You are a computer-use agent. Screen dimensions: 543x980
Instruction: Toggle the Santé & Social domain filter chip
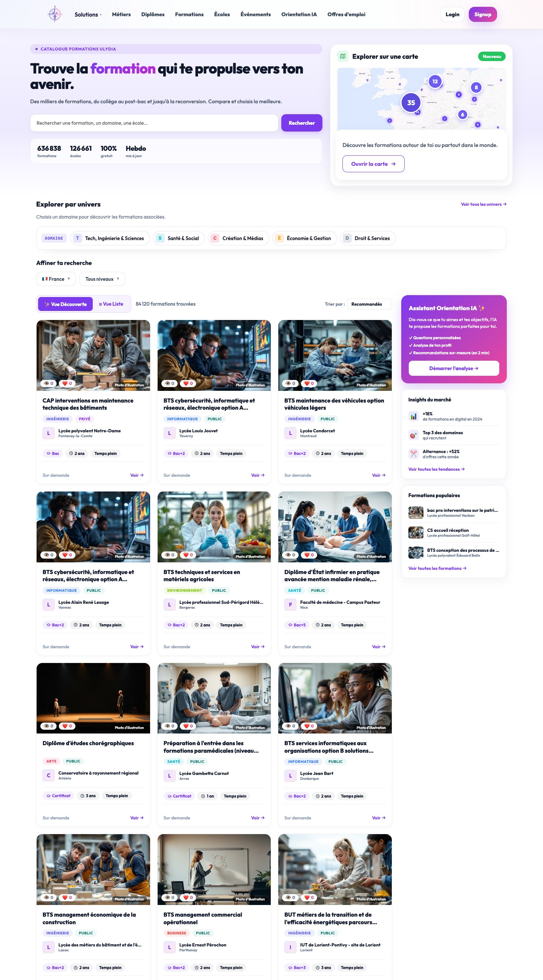pyautogui.click(x=179, y=238)
